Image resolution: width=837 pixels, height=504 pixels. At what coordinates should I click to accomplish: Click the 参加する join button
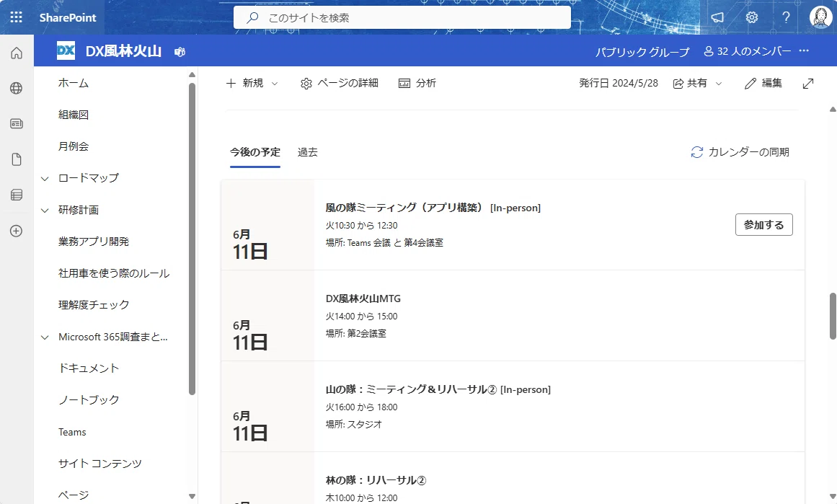[x=764, y=225]
